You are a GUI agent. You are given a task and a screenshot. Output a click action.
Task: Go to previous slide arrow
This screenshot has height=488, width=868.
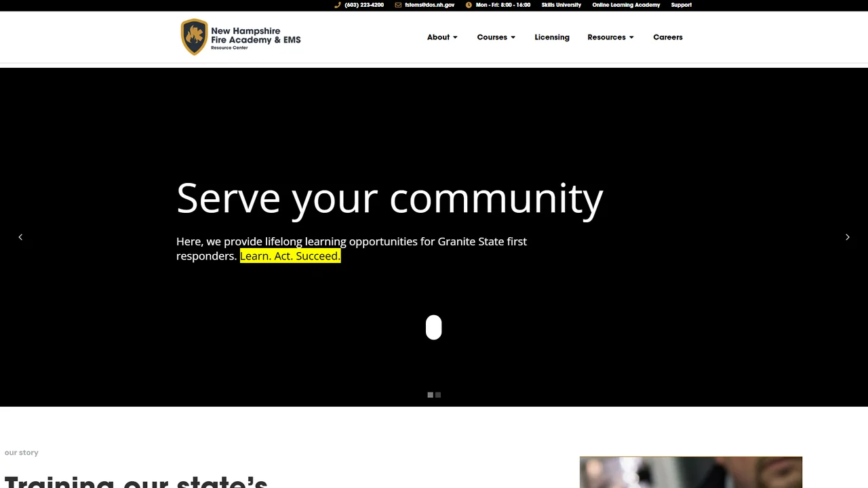tap(20, 237)
